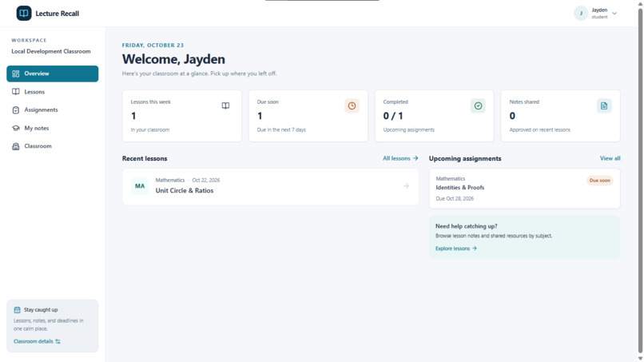
Task: Open the All lessons link
Action: [400, 158]
